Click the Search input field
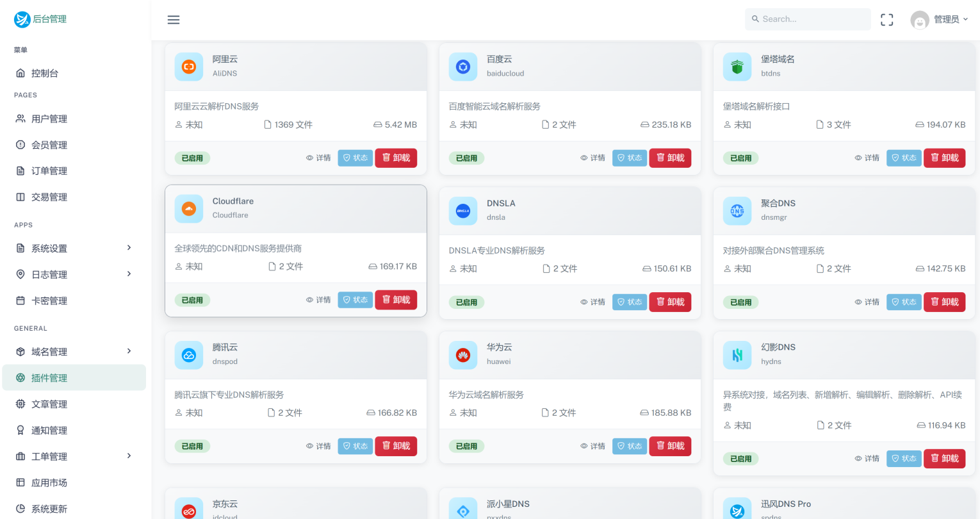980x519 pixels. click(807, 19)
